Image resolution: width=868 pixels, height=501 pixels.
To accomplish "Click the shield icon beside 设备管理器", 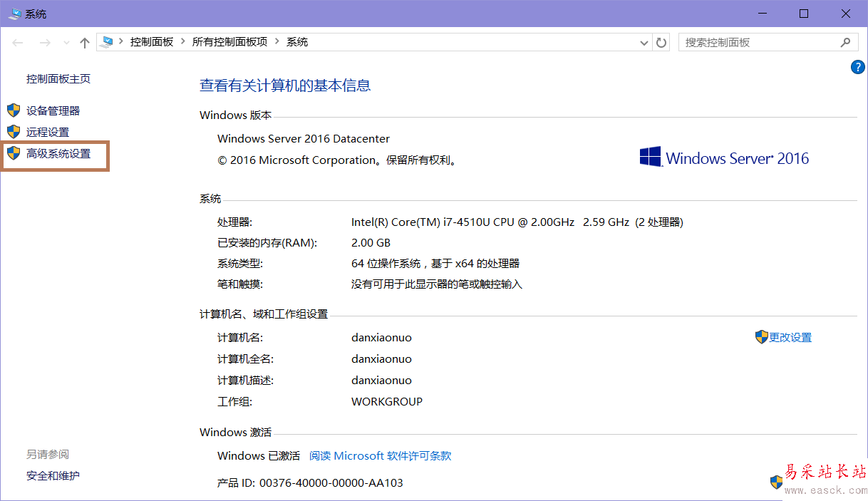I will pos(14,110).
